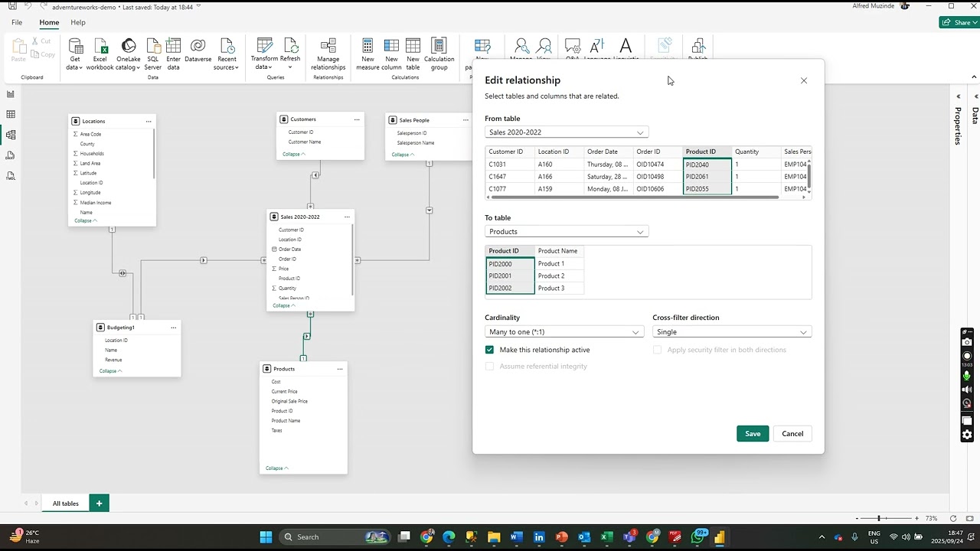Open Budgeting1 table options menu
The width and height of the screenshot is (980, 551).
pyautogui.click(x=174, y=328)
